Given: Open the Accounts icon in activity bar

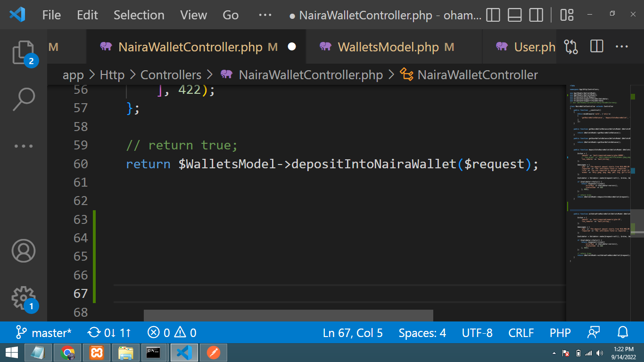Looking at the screenshot, I should click(x=24, y=251).
